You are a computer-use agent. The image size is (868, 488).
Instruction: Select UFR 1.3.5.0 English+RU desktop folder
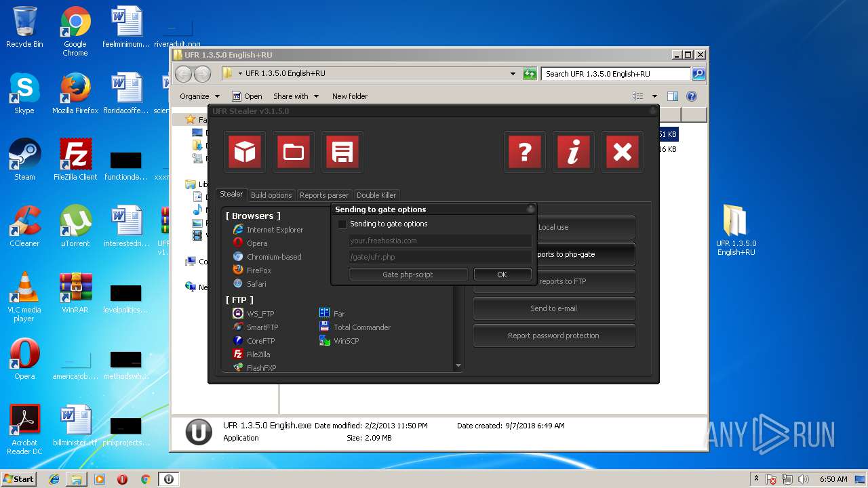pos(736,230)
